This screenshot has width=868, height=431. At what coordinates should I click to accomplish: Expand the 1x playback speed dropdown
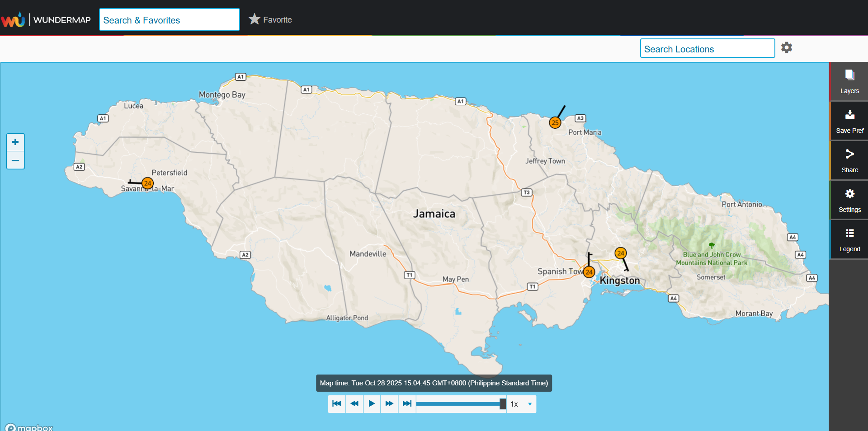click(x=521, y=404)
